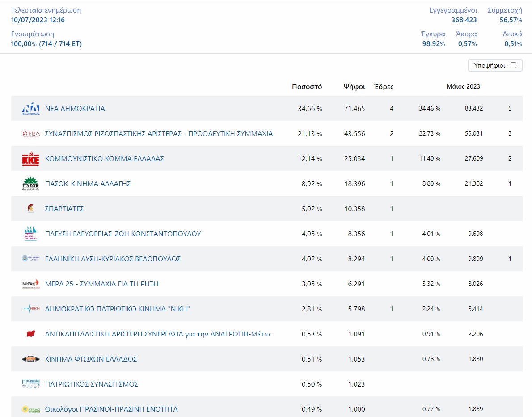Image resolution: width=532 pixels, height=417 pixels.
Task: Click the registered voters figure 368.423
Action: click(x=464, y=20)
